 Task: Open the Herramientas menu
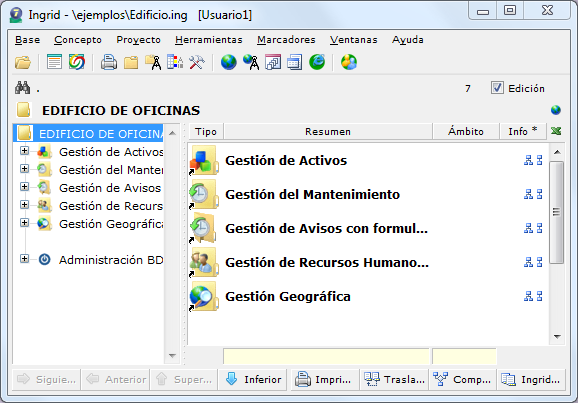pos(209,39)
